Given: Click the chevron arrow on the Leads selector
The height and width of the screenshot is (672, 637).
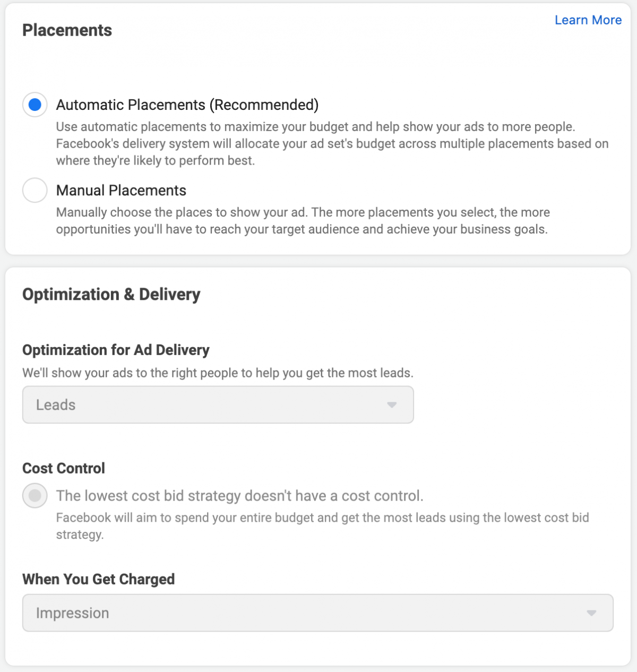Looking at the screenshot, I should coord(392,404).
